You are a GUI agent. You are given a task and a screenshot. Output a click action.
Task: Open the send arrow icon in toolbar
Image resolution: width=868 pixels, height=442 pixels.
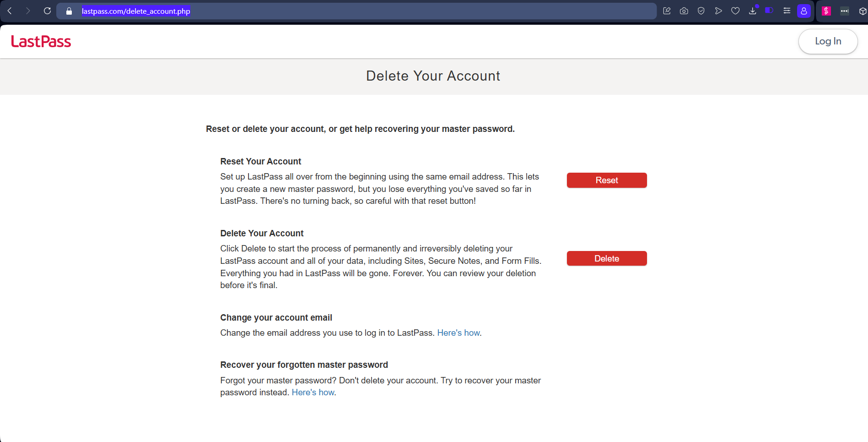coord(718,11)
